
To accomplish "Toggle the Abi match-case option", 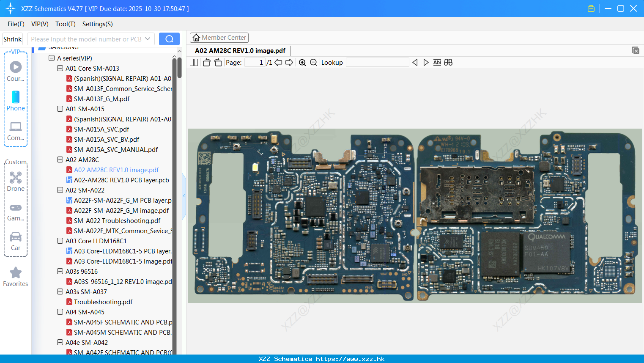I will pos(437,63).
